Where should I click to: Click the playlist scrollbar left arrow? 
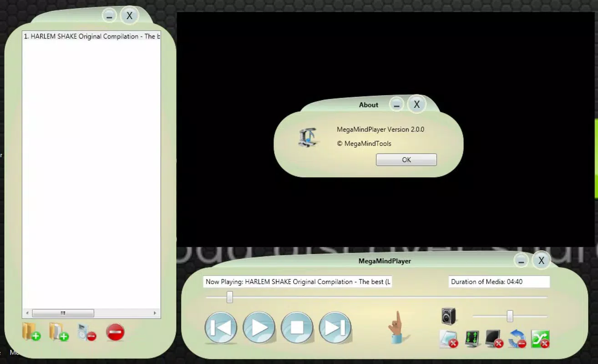[27, 313]
